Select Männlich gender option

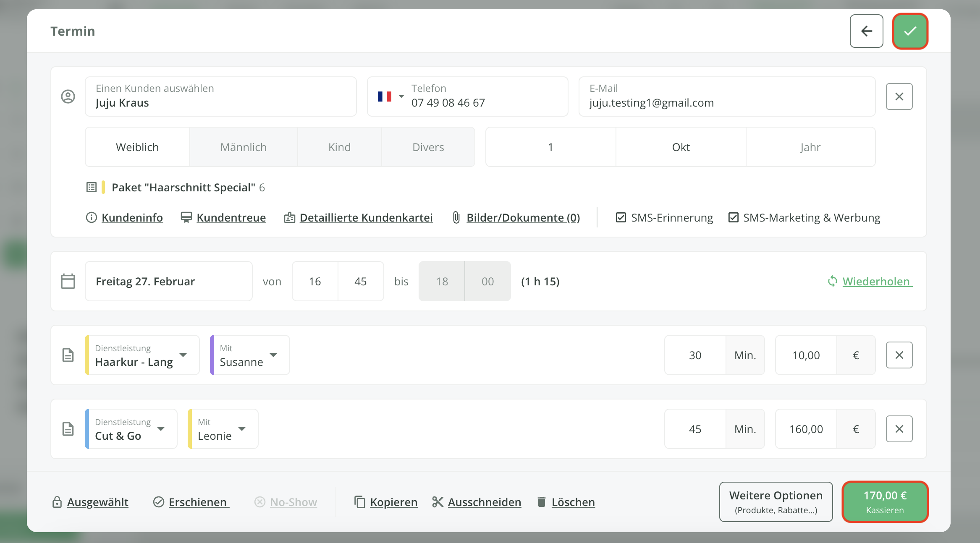pos(244,147)
